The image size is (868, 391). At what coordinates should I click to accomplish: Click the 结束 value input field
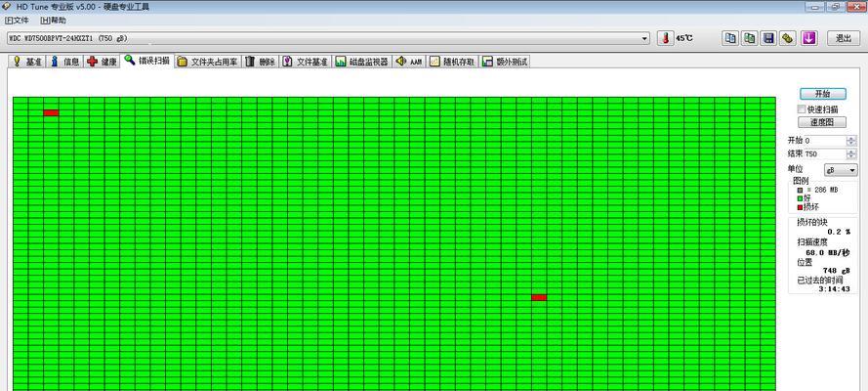click(824, 154)
